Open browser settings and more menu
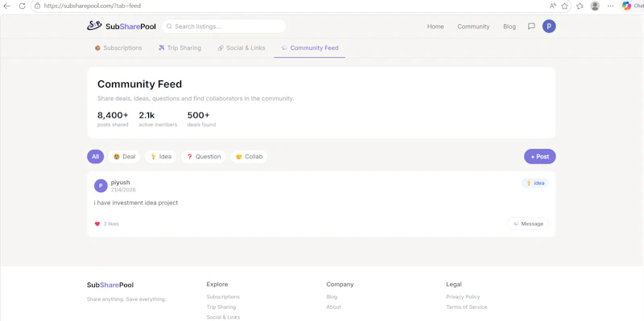Viewport: 644px width, 321px height. 610,6
